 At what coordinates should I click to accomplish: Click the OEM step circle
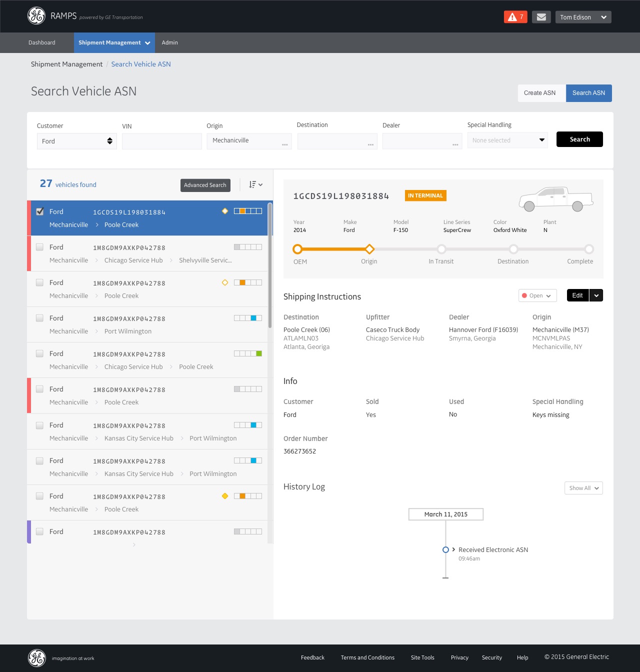pos(297,249)
